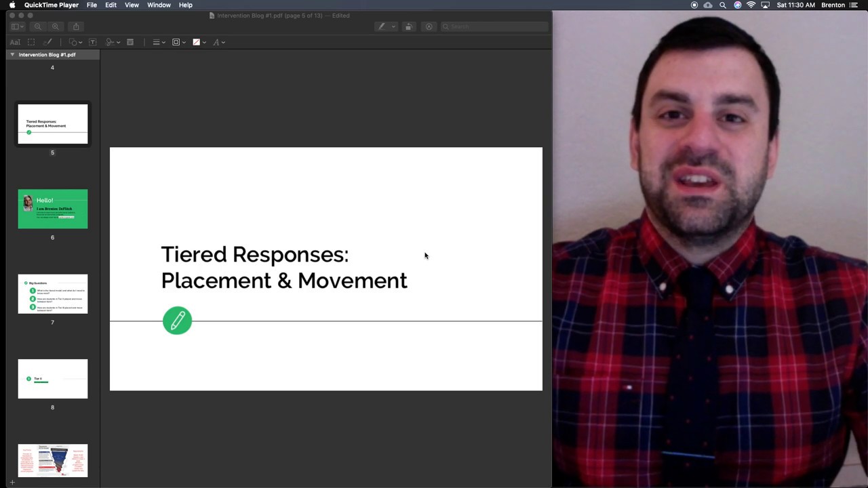
Task: Open the QuickTime Player menu
Action: pos(52,5)
